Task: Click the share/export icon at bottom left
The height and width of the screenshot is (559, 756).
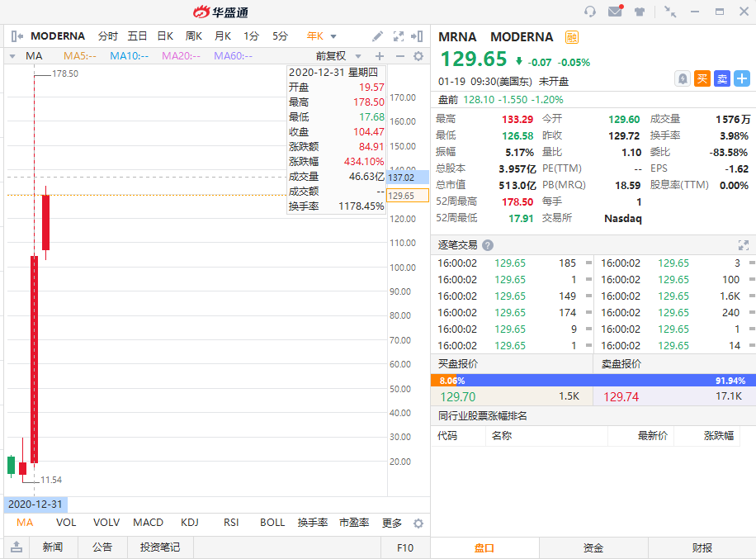Action: tap(17, 547)
